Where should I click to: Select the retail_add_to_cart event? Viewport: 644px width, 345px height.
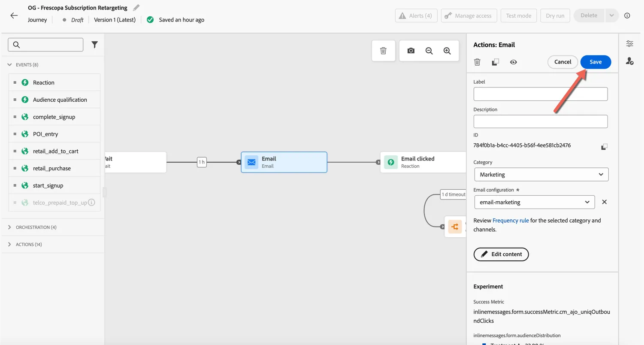tap(54, 151)
